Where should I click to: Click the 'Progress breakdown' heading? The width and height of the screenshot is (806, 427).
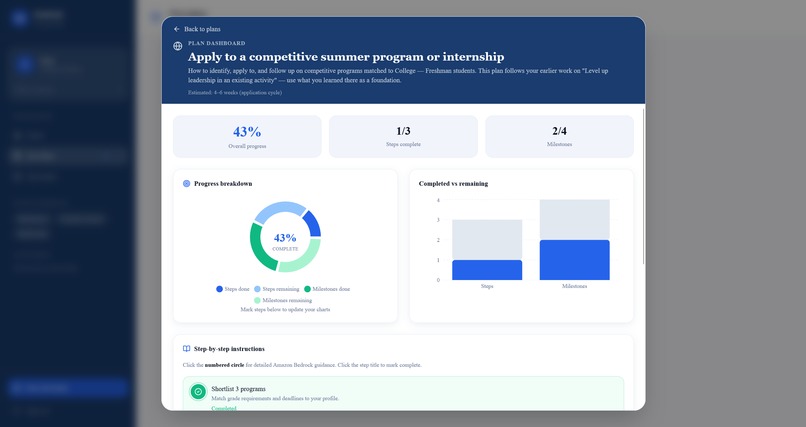pos(223,183)
